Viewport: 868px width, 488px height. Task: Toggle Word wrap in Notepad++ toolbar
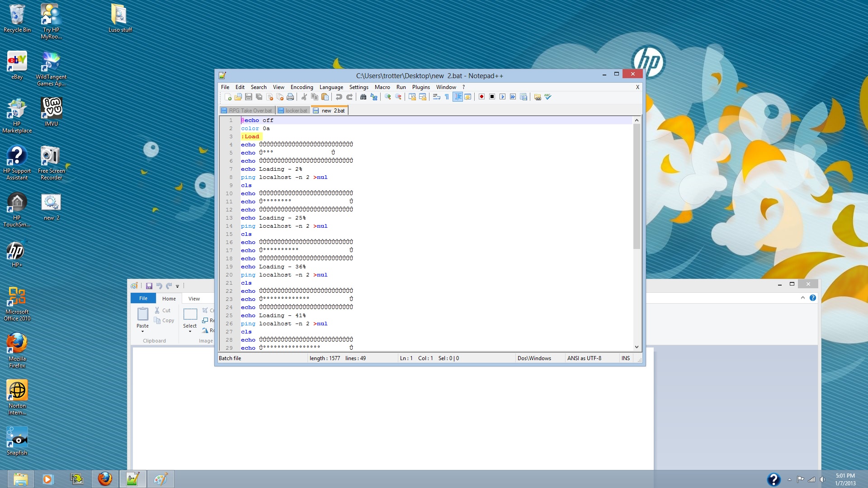point(437,97)
